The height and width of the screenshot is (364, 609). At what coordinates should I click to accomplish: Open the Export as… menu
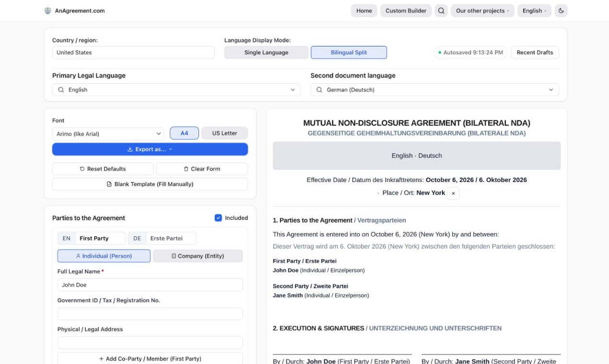tap(150, 149)
